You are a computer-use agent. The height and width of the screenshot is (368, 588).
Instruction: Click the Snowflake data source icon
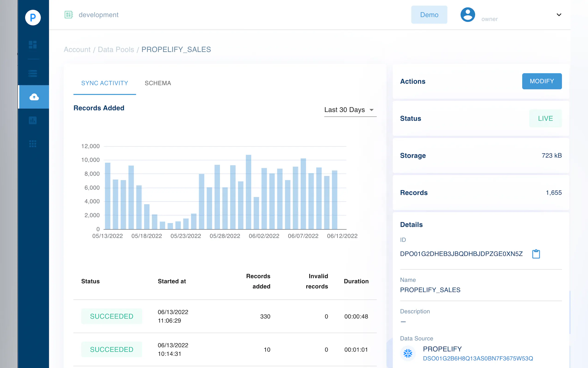coord(408,353)
